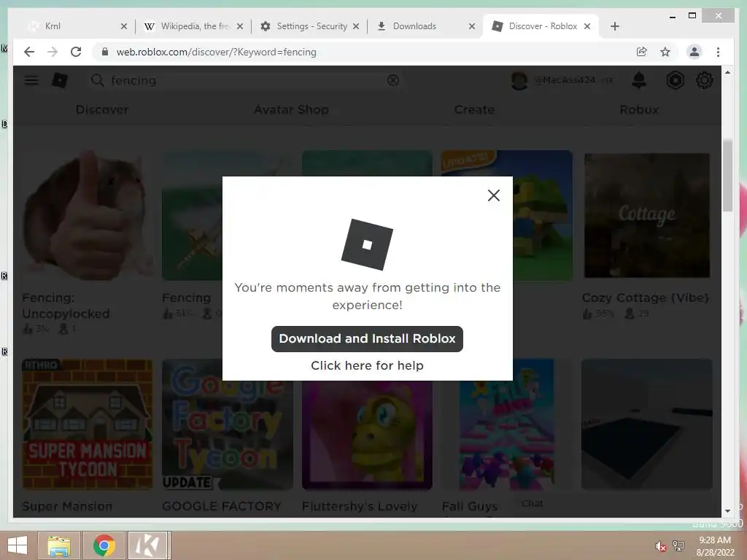Image resolution: width=747 pixels, height=560 pixels.
Task: Open Chrome three-dot menu
Action: click(x=718, y=52)
